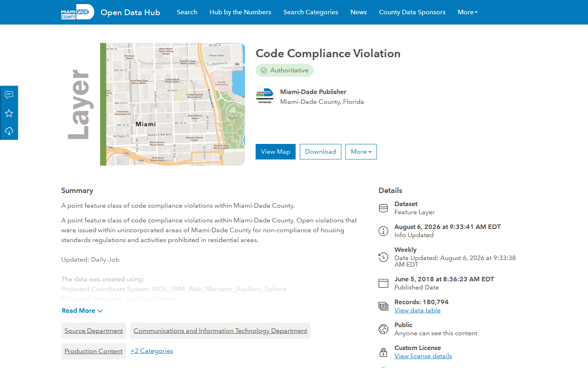Click the Summary heading

click(x=77, y=191)
